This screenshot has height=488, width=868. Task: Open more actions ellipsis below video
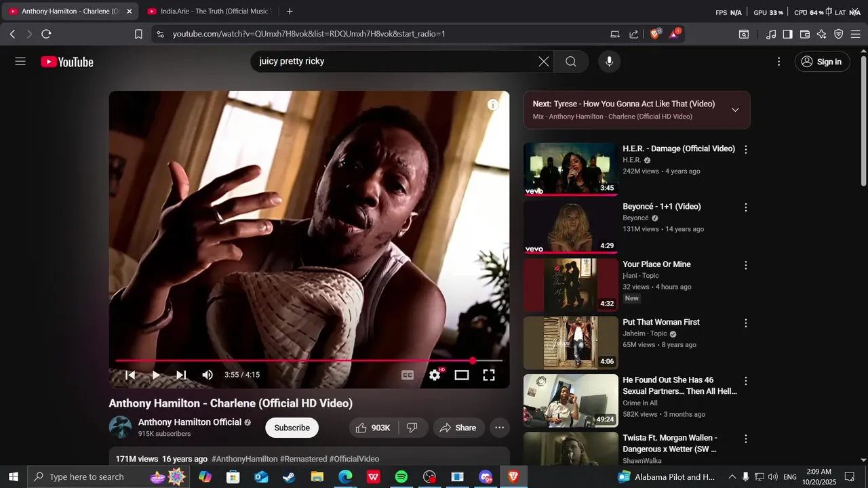(499, 428)
